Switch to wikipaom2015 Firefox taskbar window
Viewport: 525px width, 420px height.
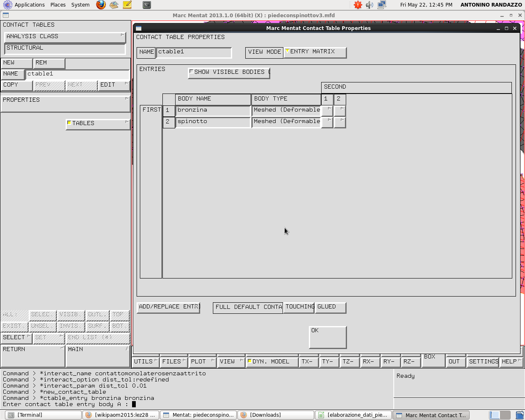point(121,415)
